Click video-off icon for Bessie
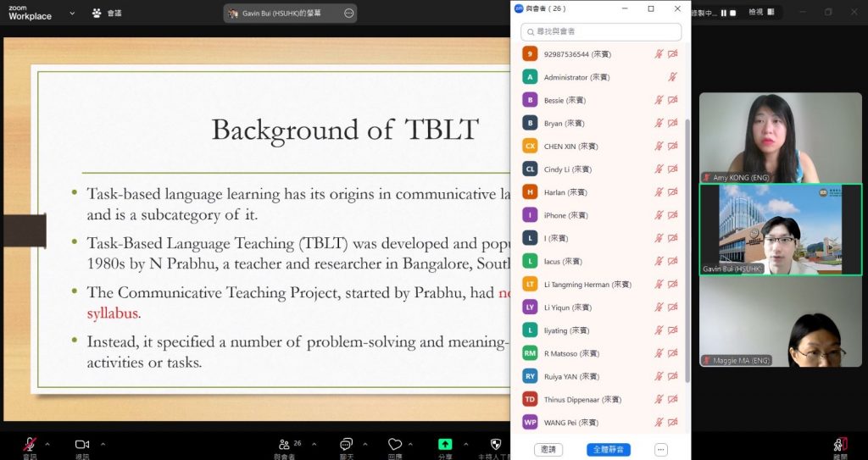Image resolution: width=868 pixels, height=460 pixels. [x=672, y=100]
